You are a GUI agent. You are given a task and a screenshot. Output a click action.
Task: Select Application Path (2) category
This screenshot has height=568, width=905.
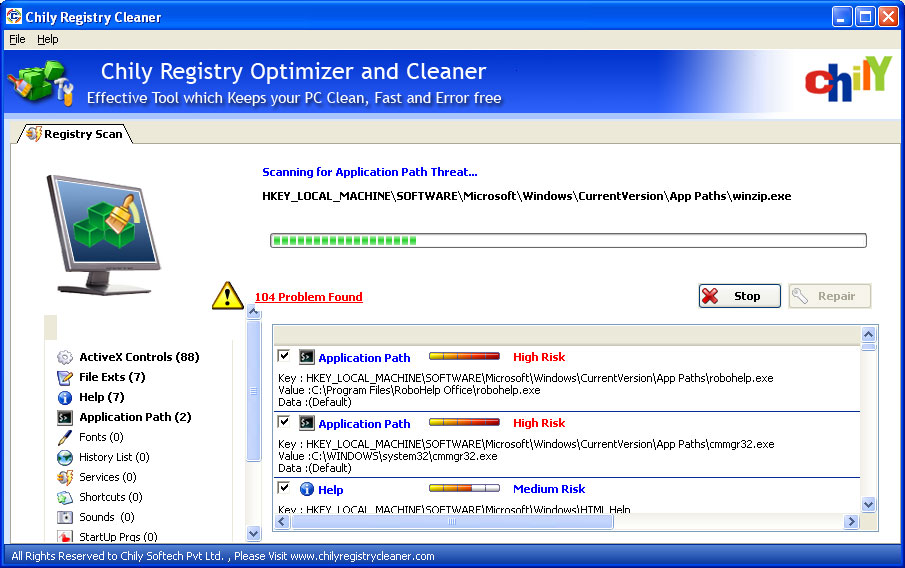135,417
